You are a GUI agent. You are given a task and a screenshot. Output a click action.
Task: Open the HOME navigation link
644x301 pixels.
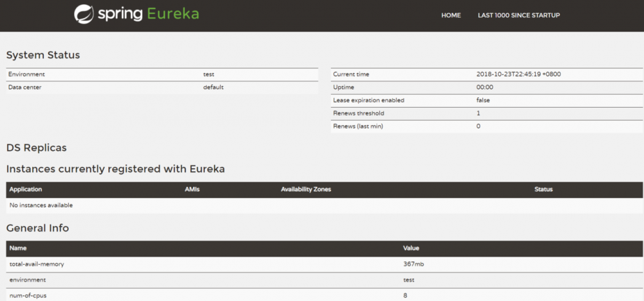pyautogui.click(x=451, y=15)
